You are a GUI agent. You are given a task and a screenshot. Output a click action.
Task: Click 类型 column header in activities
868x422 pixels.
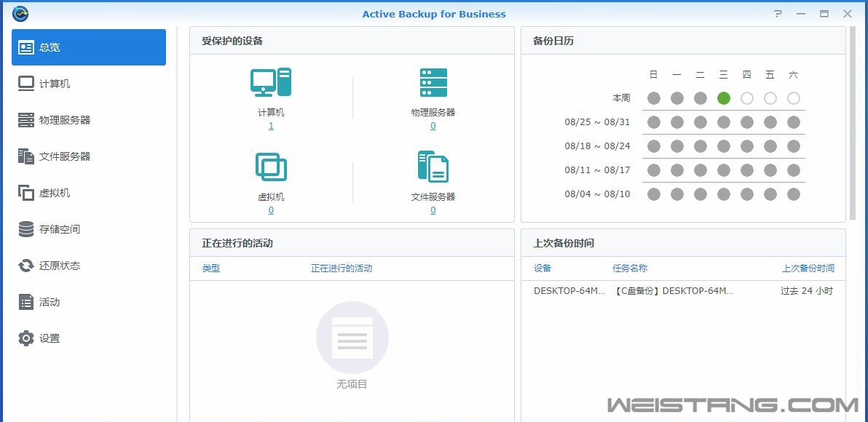pos(211,268)
